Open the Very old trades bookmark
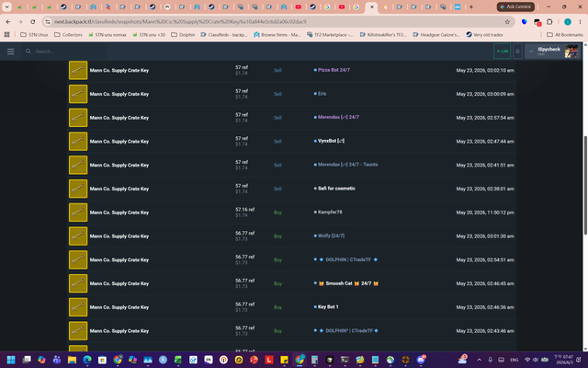 [484, 35]
